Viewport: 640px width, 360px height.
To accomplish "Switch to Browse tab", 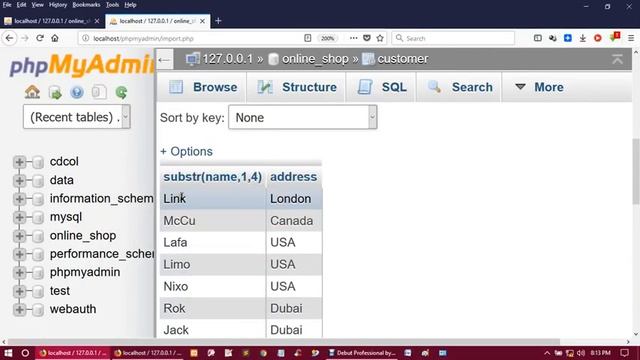I will pos(202,87).
